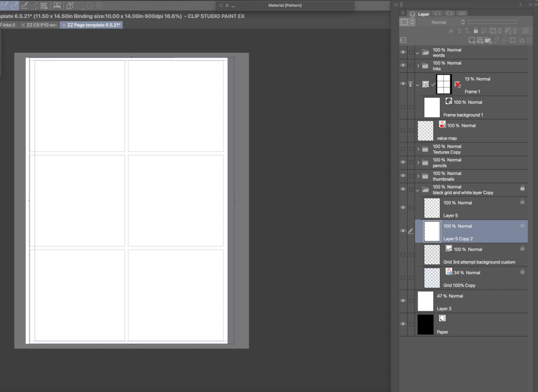This screenshot has width=538, height=392.
Task: Hide the Inks folder
Action: [403, 66]
